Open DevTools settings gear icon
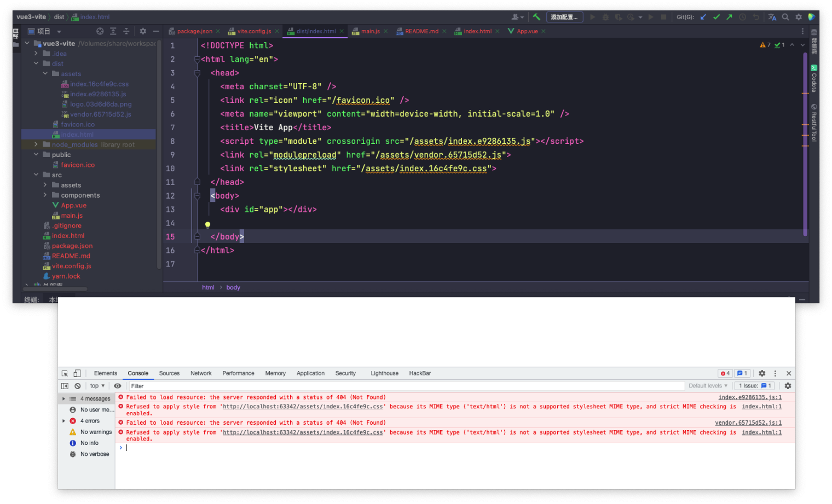Viewport: 832px width, 504px height. [762, 373]
